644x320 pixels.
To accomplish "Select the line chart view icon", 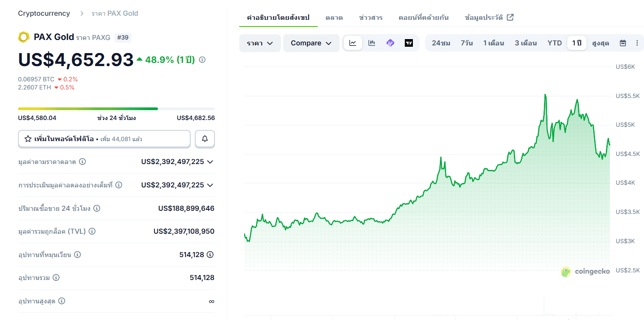I will pos(353,43).
